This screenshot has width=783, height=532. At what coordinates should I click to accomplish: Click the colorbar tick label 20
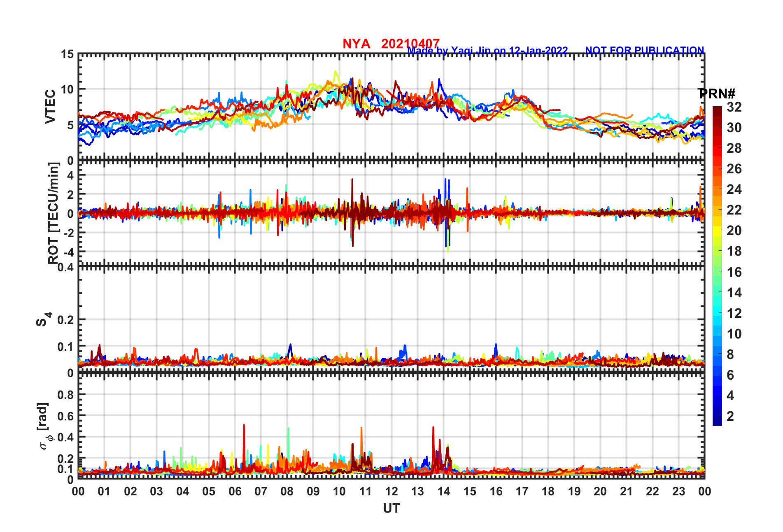click(x=734, y=231)
